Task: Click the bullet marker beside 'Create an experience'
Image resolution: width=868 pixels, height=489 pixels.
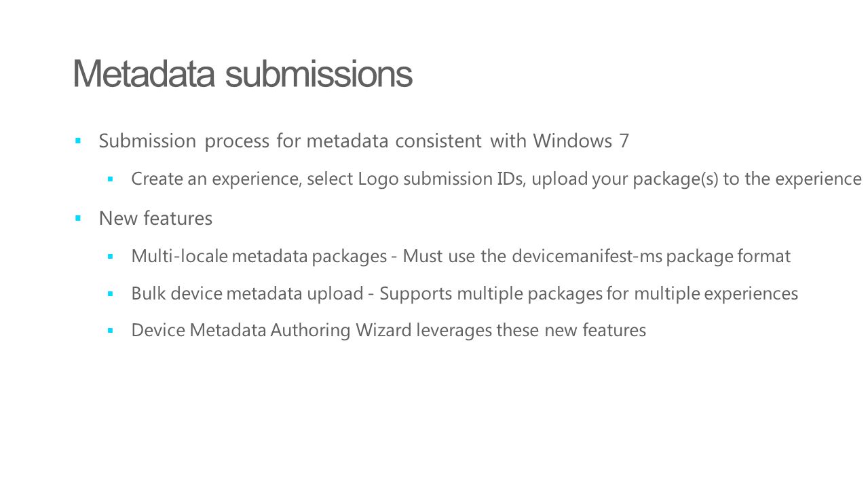Action: tap(110, 179)
